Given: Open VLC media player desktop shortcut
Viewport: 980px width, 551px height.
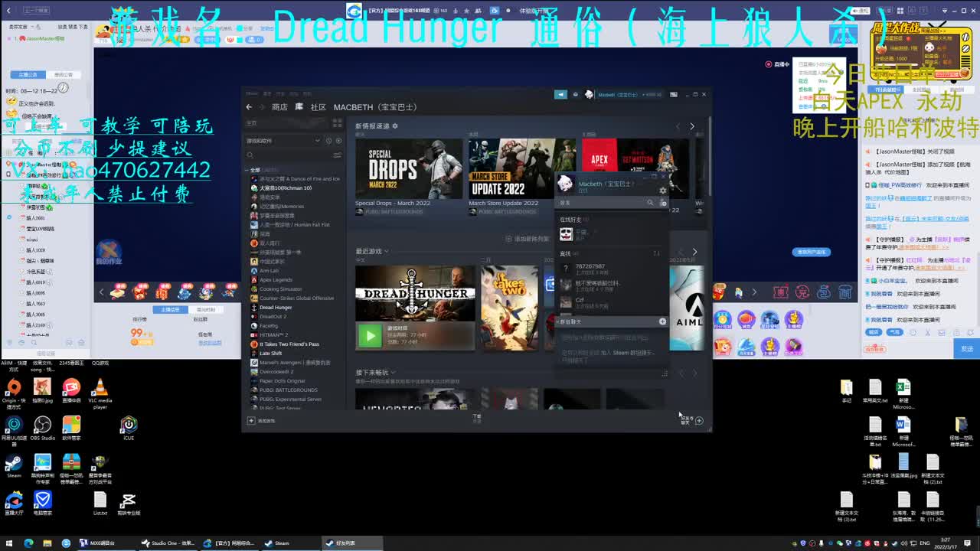Looking at the screenshot, I should coord(100,392).
